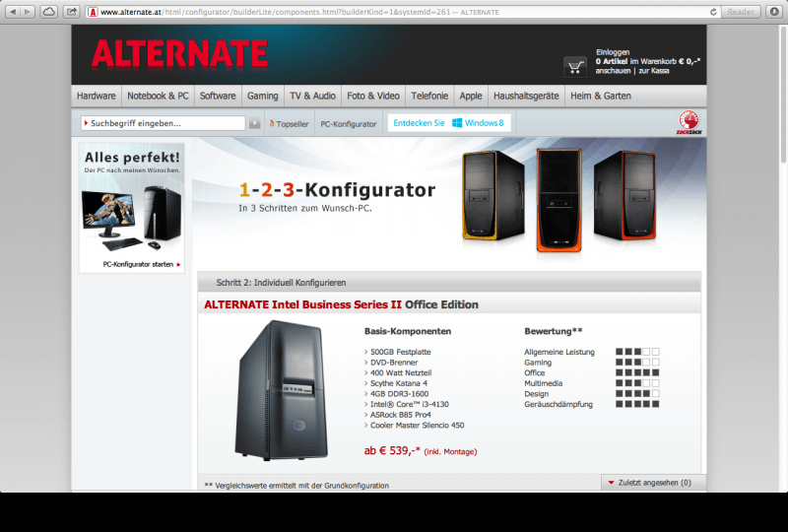
Task: Click the ALTERNATE logo
Action: pyautogui.click(x=179, y=54)
